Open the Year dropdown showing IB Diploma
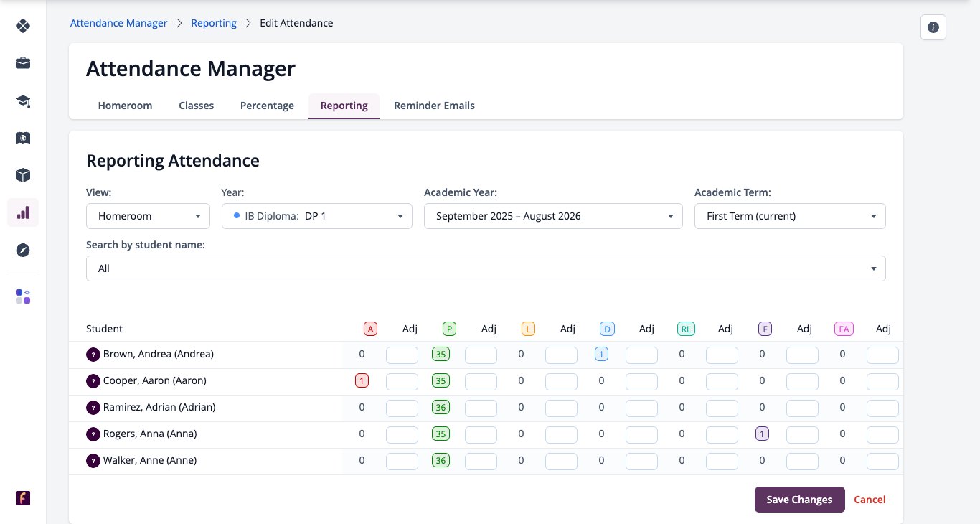This screenshot has width=980, height=524. click(x=317, y=216)
